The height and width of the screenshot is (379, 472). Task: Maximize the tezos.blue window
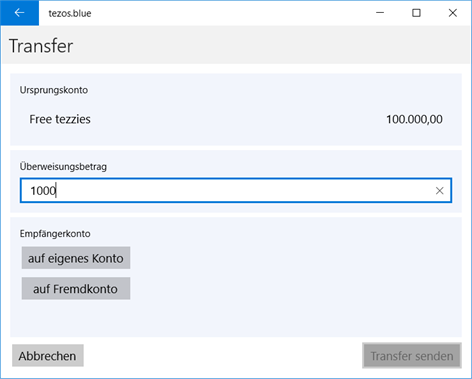pyautogui.click(x=416, y=13)
